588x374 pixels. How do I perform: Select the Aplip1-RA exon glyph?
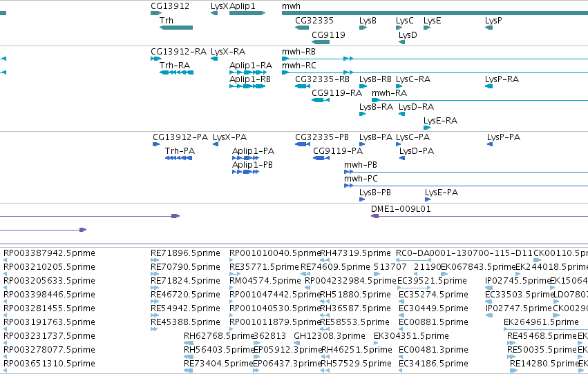click(x=248, y=72)
